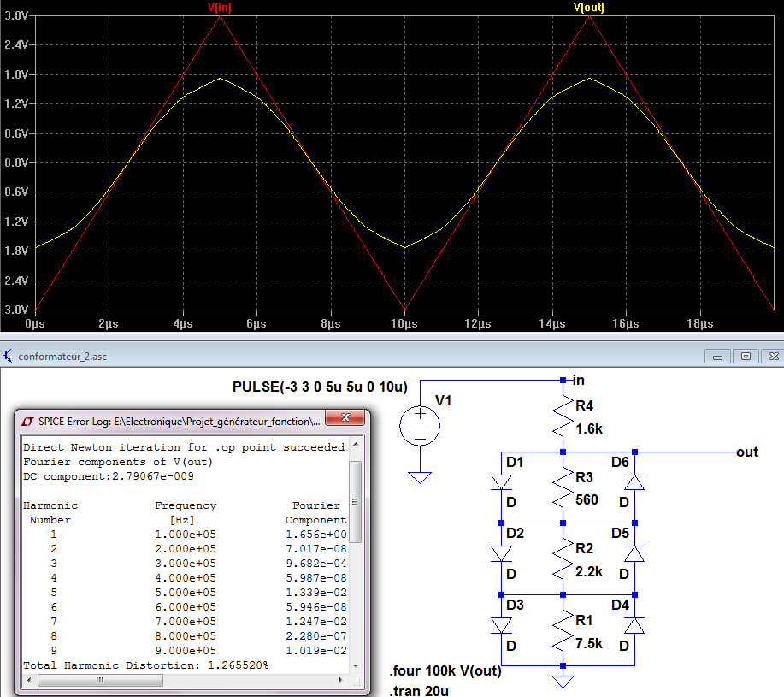This screenshot has height=697, width=784.
Task: Click the conformateur_2.asc title text
Action: tap(62, 357)
